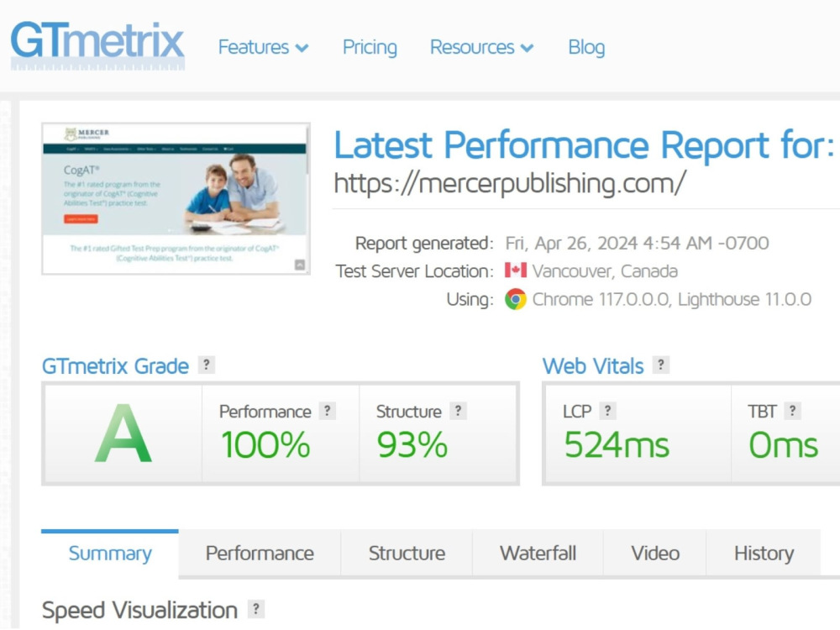This screenshot has width=840, height=630.
Task: Open the Video tab
Action: click(x=655, y=554)
